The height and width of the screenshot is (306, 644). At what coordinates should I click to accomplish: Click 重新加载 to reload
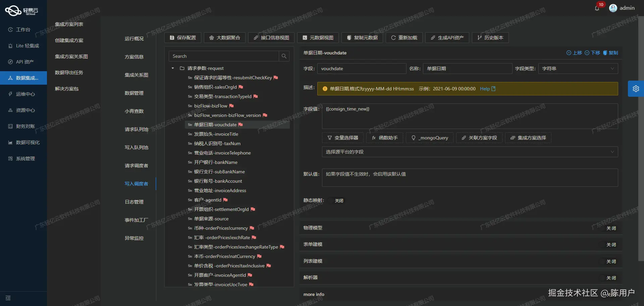(x=404, y=38)
